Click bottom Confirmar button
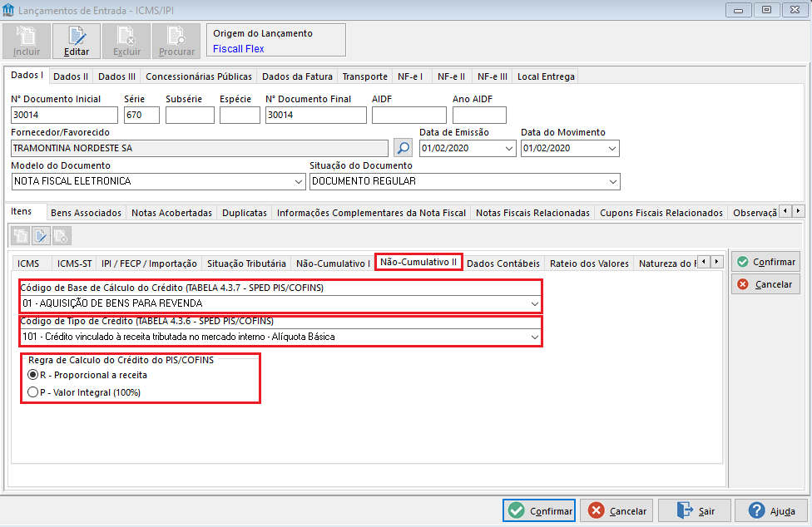The height and width of the screenshot is (527, 812). (539, 511)
